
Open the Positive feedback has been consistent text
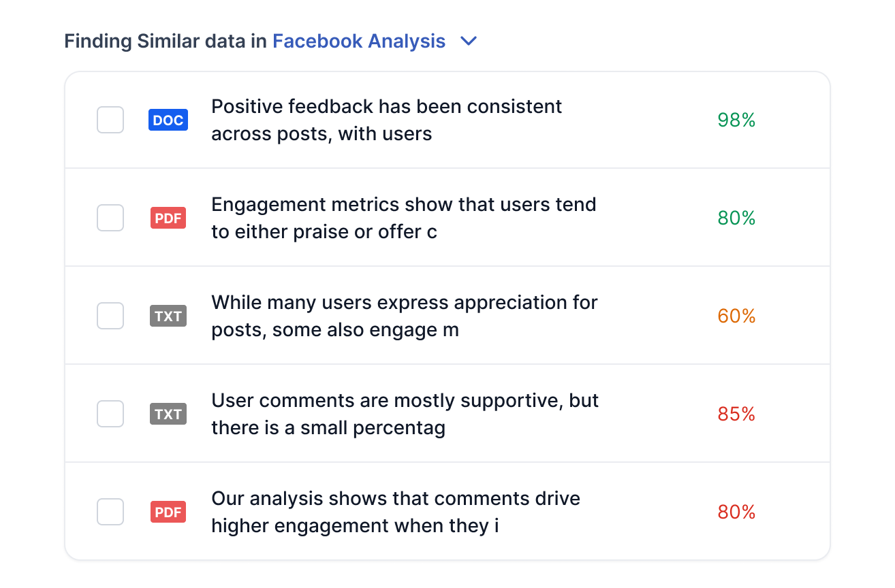click(387, 120)
